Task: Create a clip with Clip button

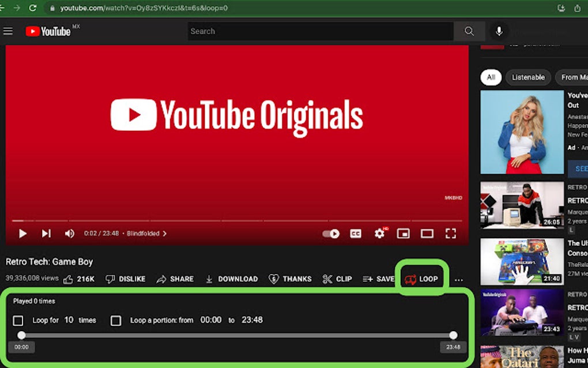Action: [337, 279]
